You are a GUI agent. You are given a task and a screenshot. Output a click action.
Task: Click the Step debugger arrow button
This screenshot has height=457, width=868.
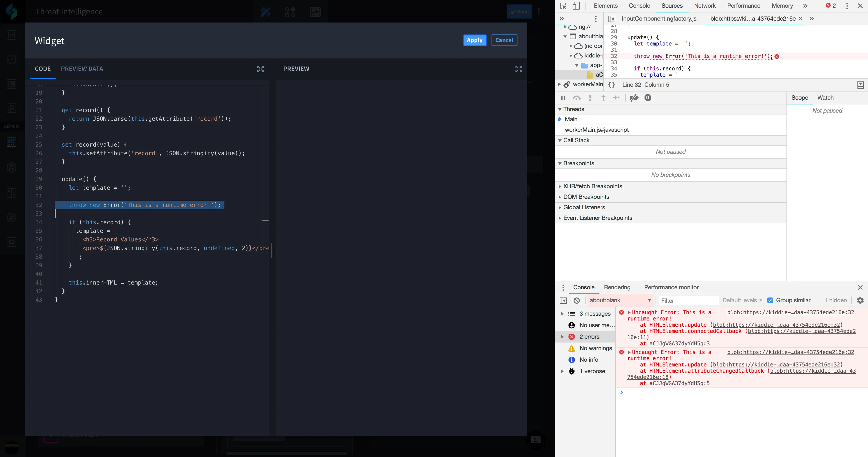[x=616, y=97]
